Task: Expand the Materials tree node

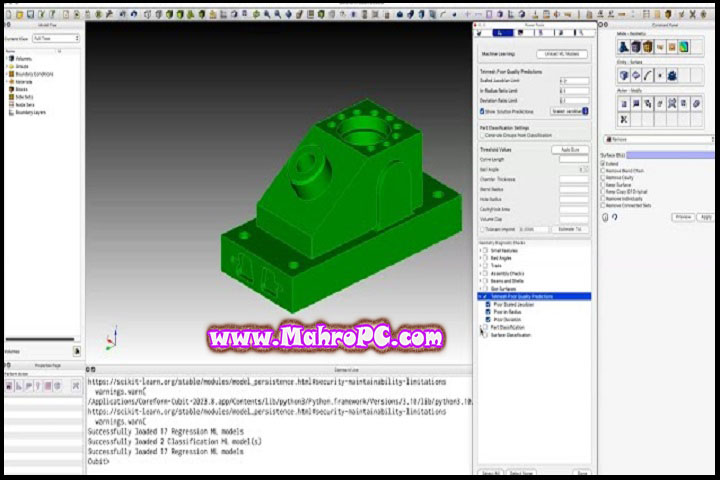Action: [6, 82]
